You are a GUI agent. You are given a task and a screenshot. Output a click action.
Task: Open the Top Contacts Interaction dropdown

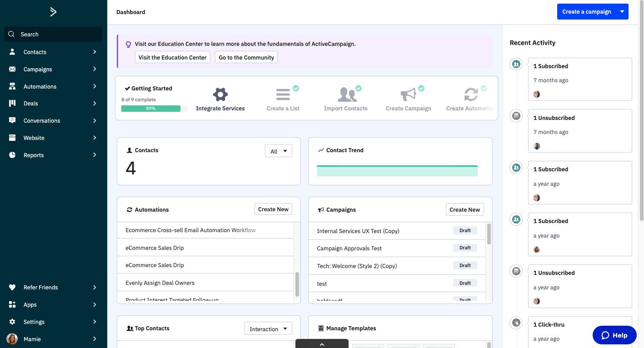268,329
